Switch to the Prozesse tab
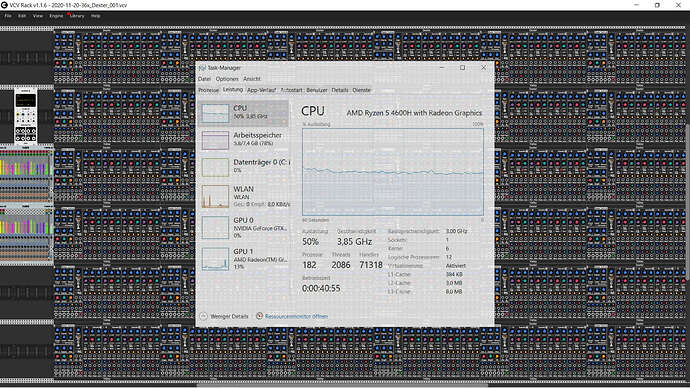690x388 pixels. pyautogui.click(x=209, y=90)
